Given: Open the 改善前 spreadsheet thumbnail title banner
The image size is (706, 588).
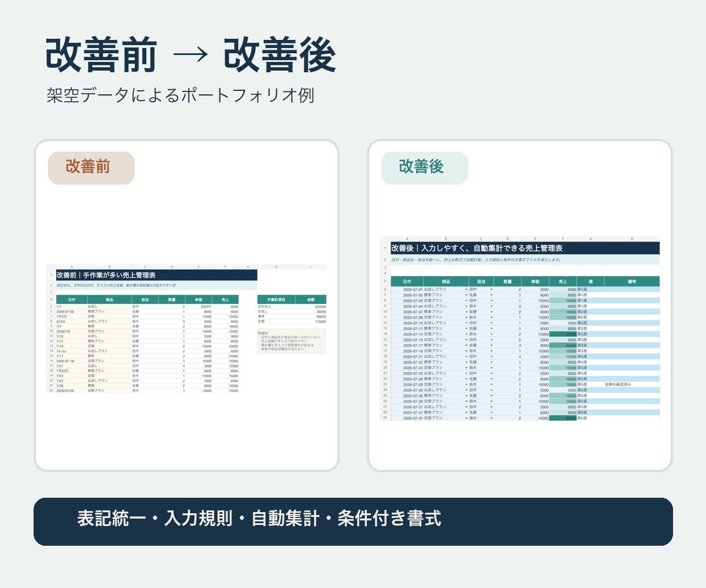Looking at the screenshot, I should (156, 275).
